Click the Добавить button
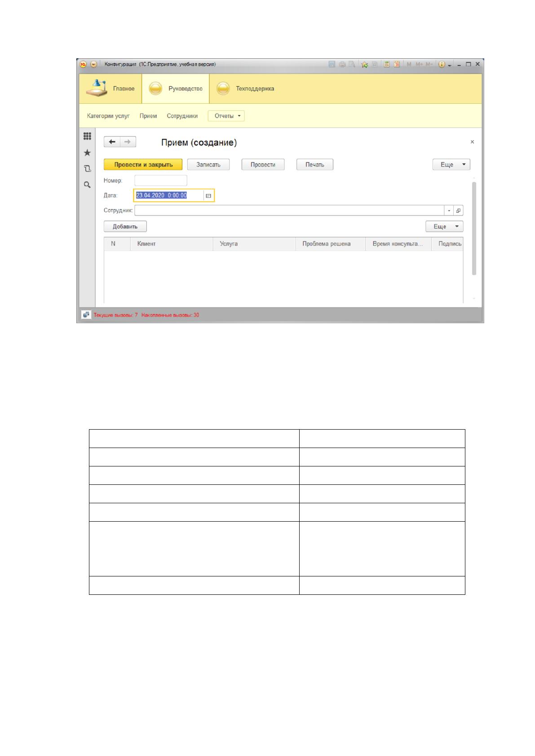Image resolution: width=535 pixels, height=756 pixels. 125,227
